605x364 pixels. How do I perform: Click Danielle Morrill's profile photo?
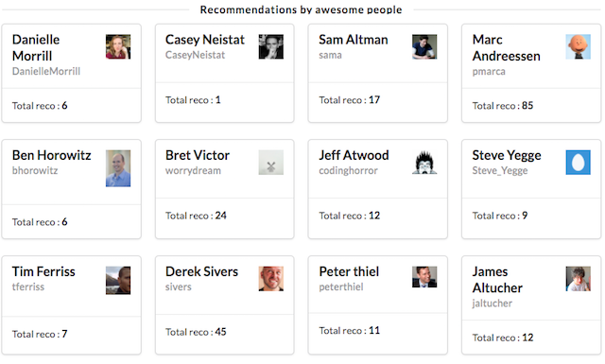(118, 46)
